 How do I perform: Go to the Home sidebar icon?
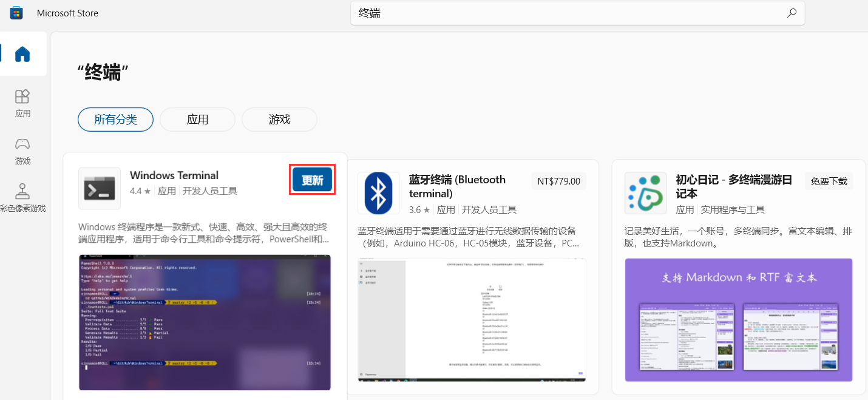[x=22, y=55]
